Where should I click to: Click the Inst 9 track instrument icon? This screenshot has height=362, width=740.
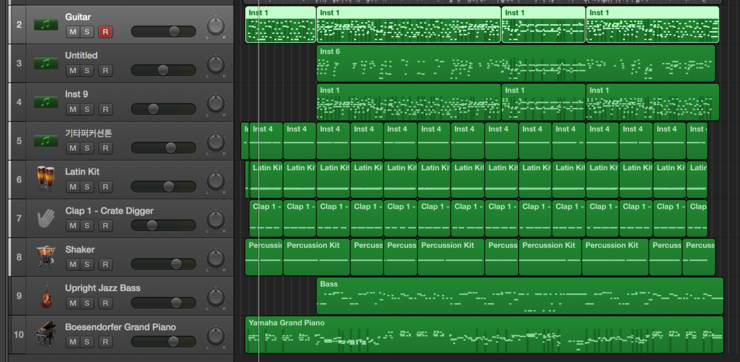click(x=46, y=102)
